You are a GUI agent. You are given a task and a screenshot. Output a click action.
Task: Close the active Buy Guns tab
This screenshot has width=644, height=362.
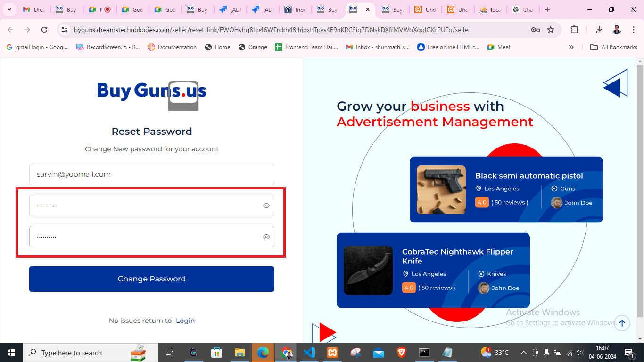(368, 9)
